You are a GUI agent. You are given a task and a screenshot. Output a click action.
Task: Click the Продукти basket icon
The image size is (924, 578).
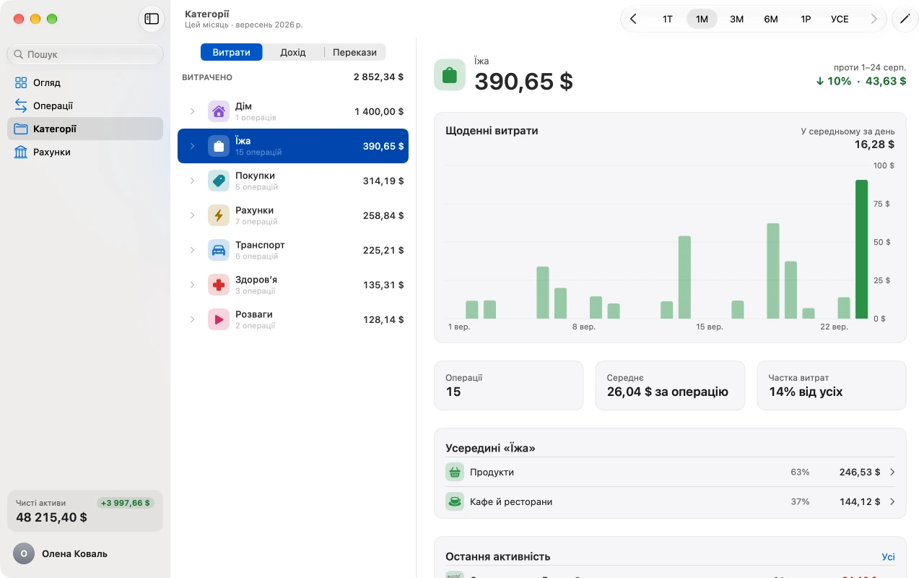455,472
